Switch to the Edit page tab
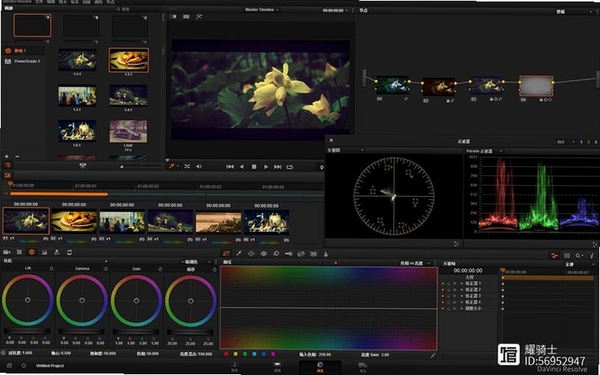600x375 pixels. (278, 367)
